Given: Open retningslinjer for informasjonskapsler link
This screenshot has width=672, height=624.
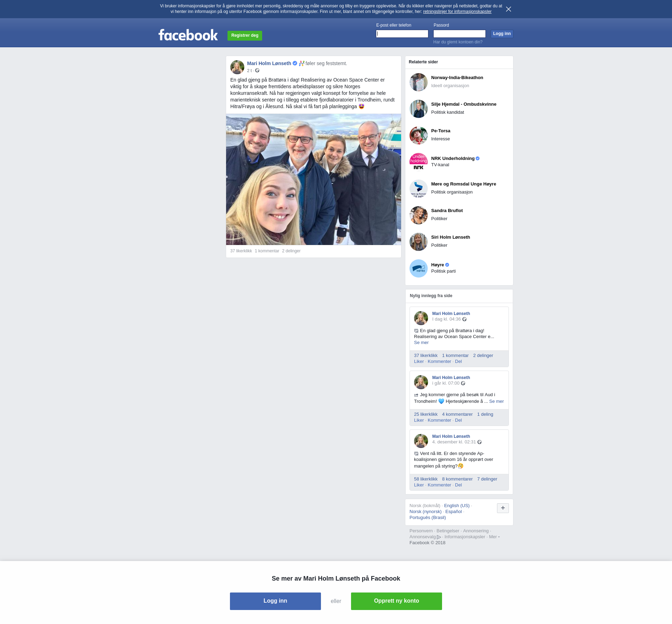Looking at the screenshot, I should click(x=457, y=12).
